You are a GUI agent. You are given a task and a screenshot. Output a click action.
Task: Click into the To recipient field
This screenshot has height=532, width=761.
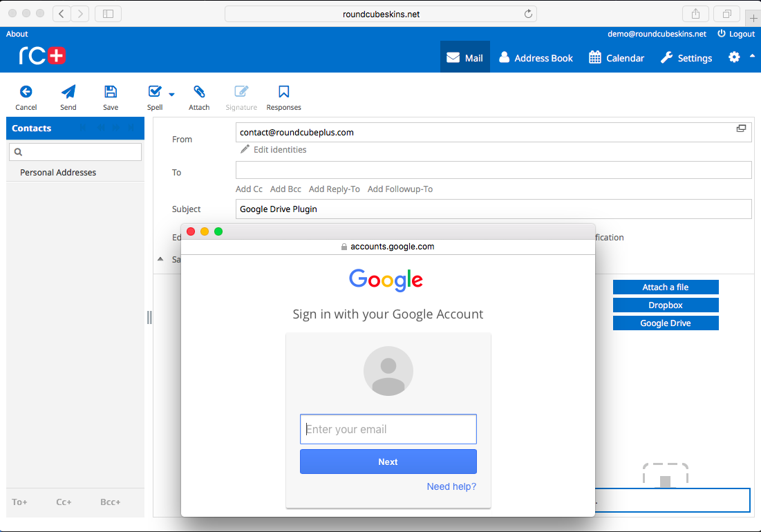coord(494,170)
